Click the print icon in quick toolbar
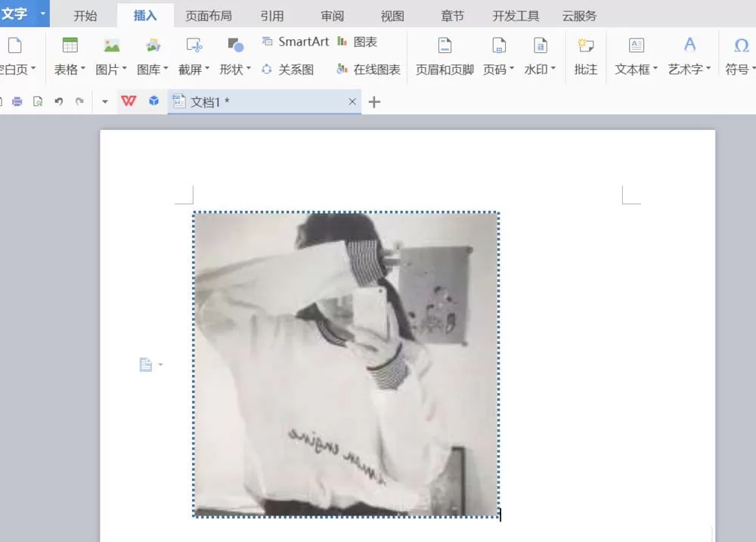The height and width of the screenshot is (542, 756). click(17, 101)
